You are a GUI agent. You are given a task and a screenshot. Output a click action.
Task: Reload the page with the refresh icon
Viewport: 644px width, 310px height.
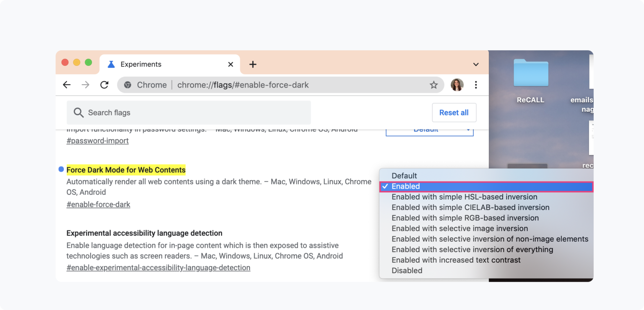point(104,85)
